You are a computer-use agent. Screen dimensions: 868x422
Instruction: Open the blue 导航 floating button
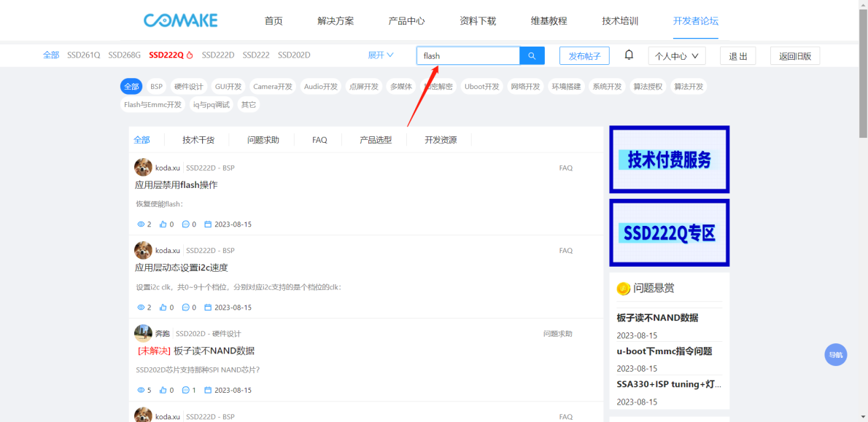coord(835,355)
